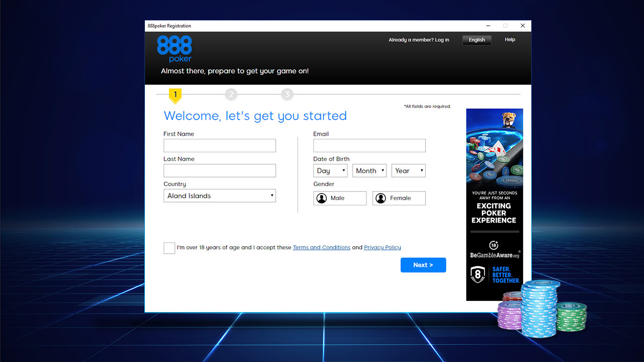Choose the Female gender option
The height and width of the screenshot is (362, 644).
coord(399,198)
